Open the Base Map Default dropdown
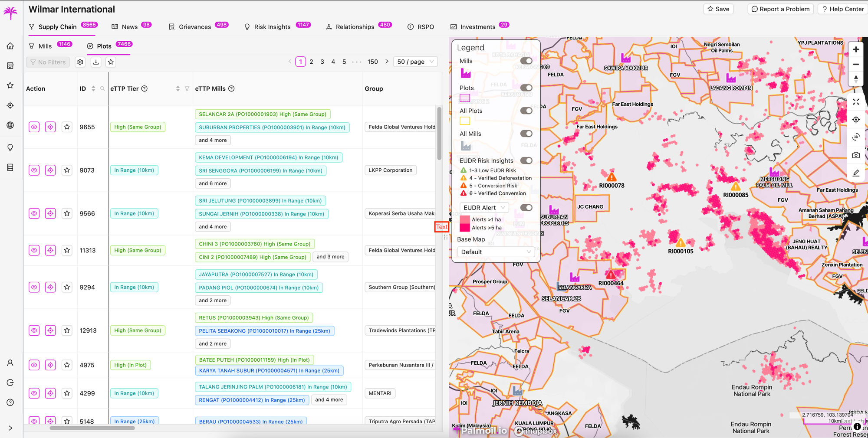Viewport: 868px width, 438px height. click(x=496, y=252)
